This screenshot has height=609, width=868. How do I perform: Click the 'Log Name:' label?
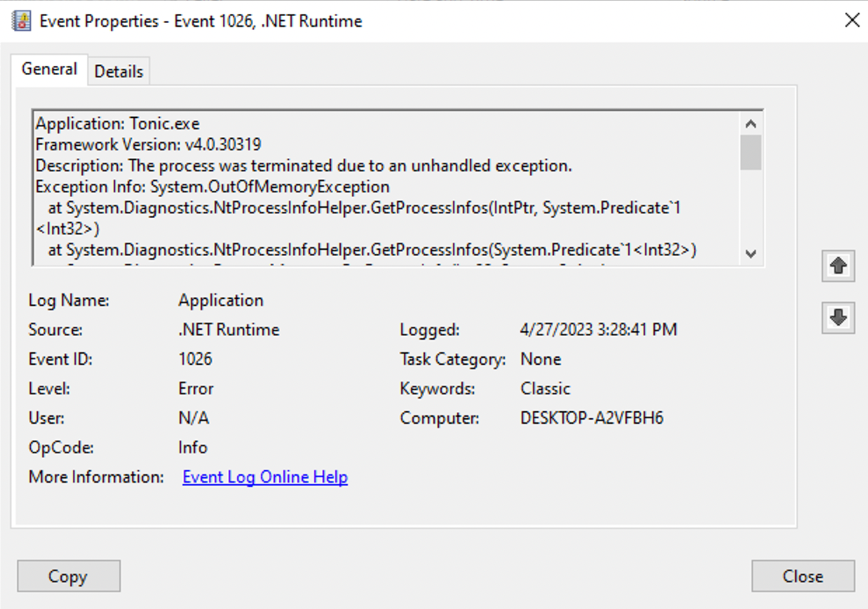69,300
